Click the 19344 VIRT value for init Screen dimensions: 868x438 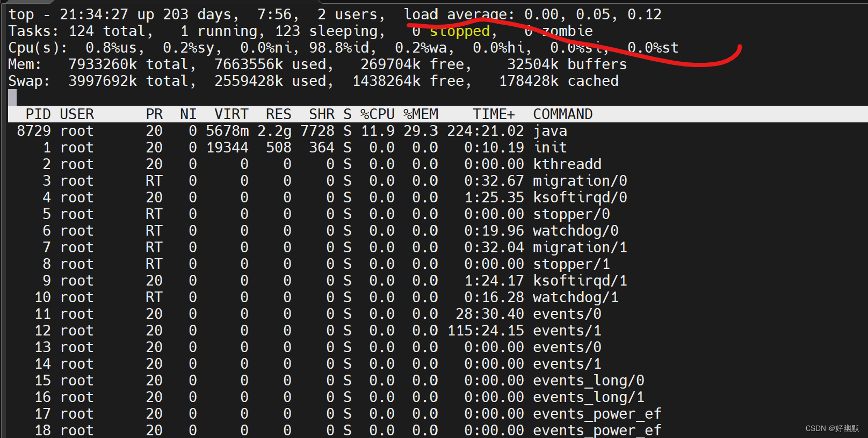point(227,148)
